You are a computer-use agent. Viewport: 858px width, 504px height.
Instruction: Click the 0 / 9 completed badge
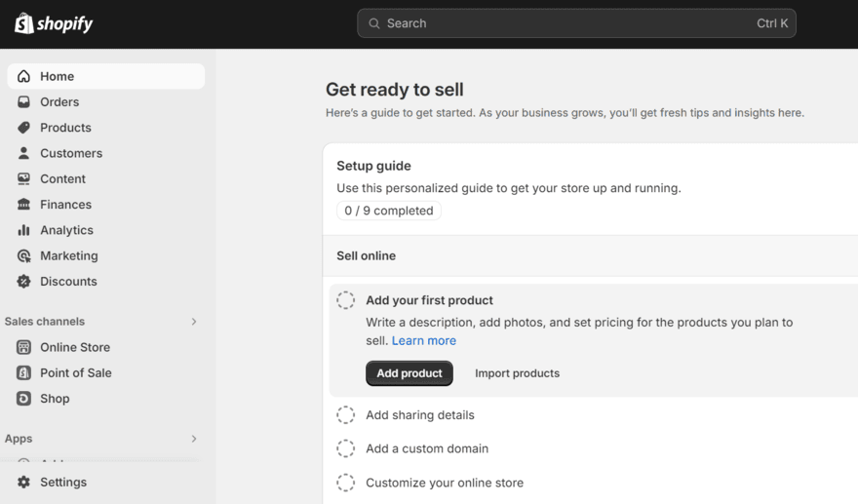click(389, 211)
